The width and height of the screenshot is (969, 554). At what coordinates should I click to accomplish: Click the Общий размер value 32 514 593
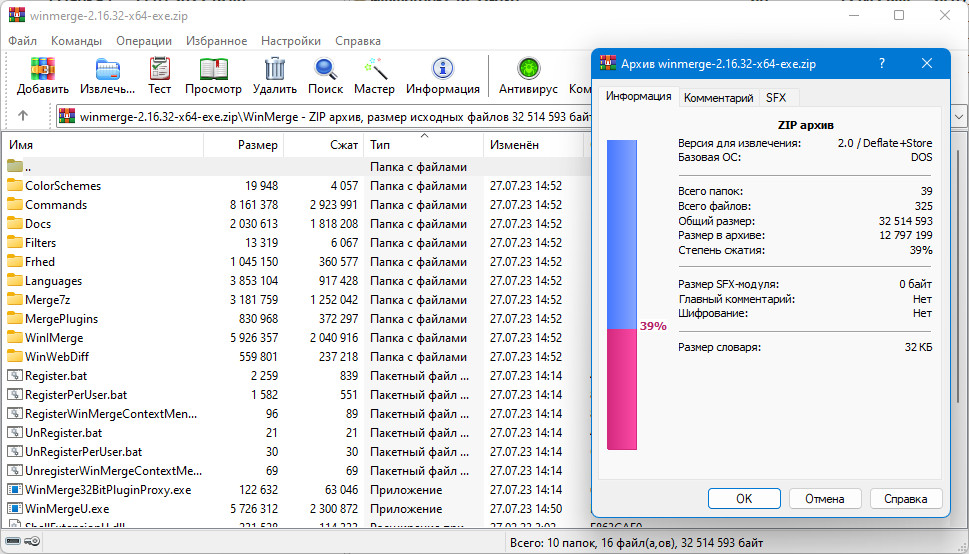pos(905,221)
